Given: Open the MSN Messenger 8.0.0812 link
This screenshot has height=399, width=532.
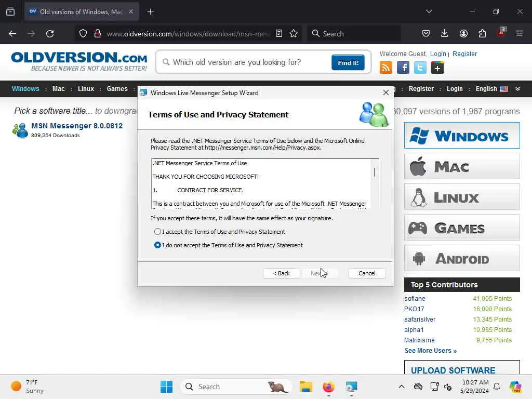Looking at the screenshot, I should click(x=77, y=126).
